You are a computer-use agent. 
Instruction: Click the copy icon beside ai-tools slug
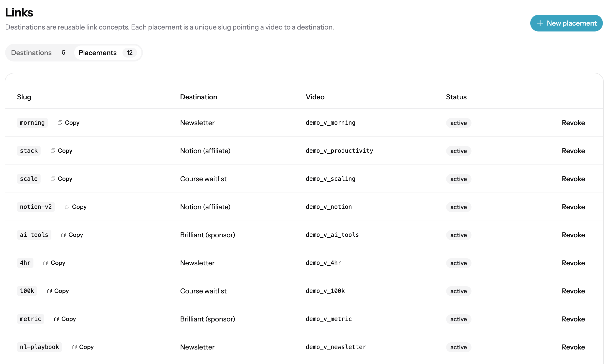(x=63, y=235)
